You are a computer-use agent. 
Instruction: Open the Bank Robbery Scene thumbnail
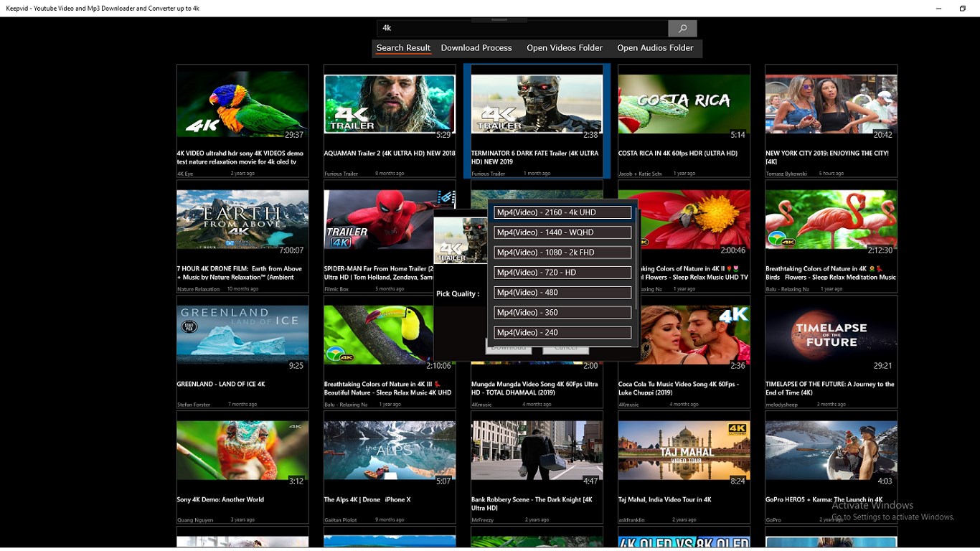537,451
